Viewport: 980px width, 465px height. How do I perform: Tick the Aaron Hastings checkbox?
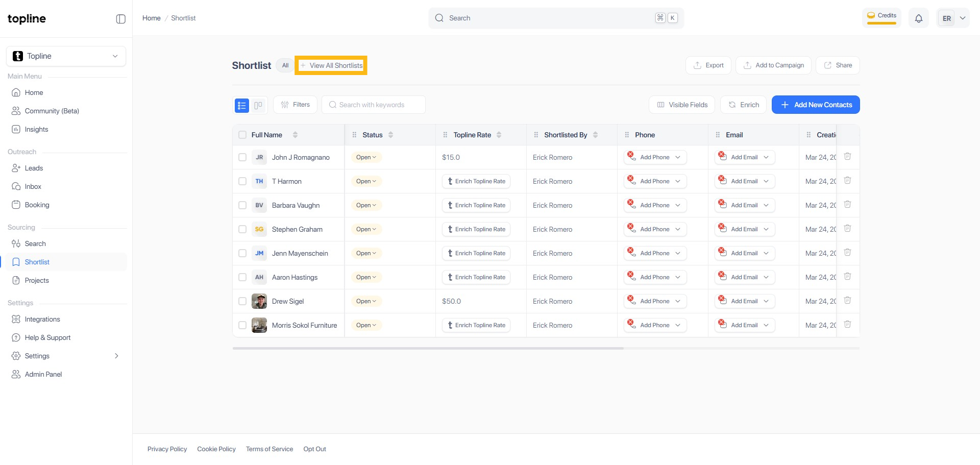point(242,277)
